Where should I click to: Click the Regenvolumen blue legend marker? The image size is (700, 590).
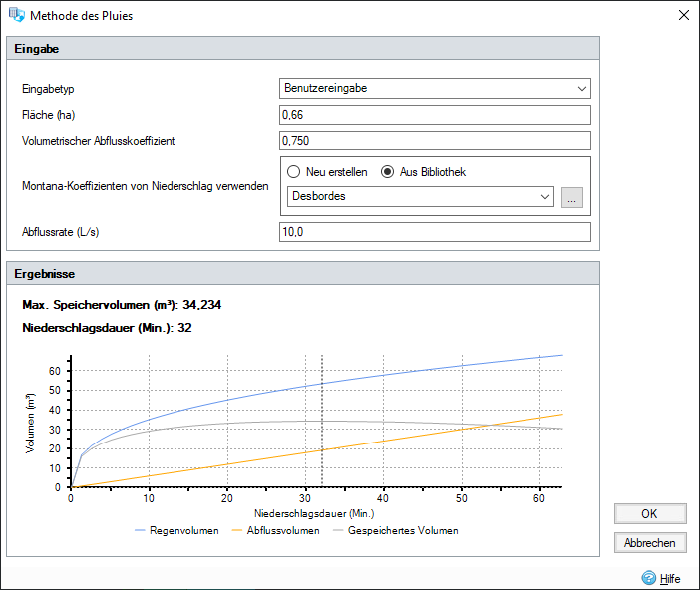point(140,530)
